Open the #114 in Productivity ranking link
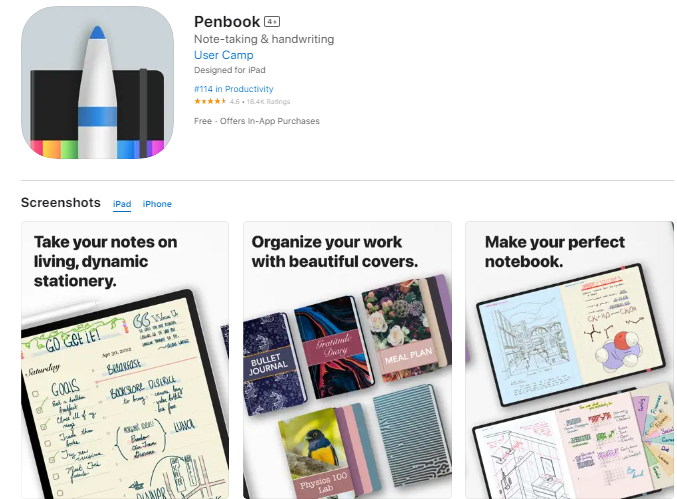The height and width of the screenshot is (499, 677). click(234, 89)
